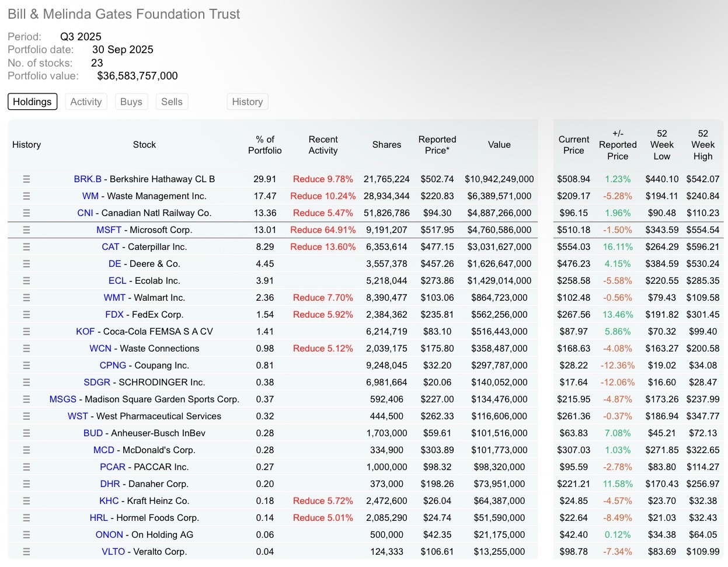The image size is (728, 567).
Task: Click the Reduce 9.78% activity entry
Action: pos(323,179)
